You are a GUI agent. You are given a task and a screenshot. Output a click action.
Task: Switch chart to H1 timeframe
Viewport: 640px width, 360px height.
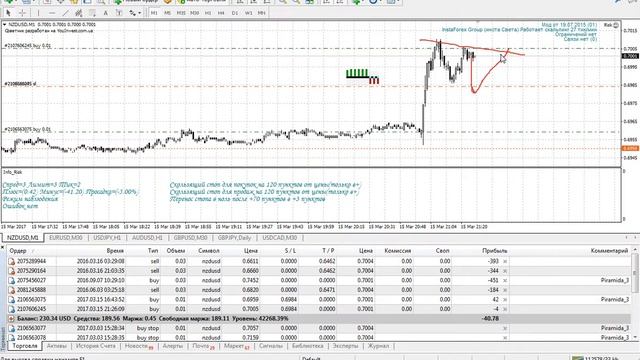208,13
